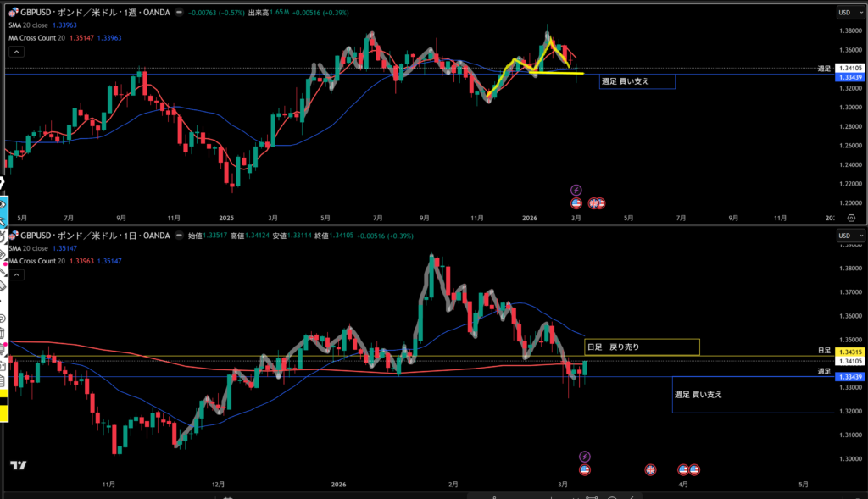Select the '日足 戻り売り' yellow annotation box

click(642, 347)
